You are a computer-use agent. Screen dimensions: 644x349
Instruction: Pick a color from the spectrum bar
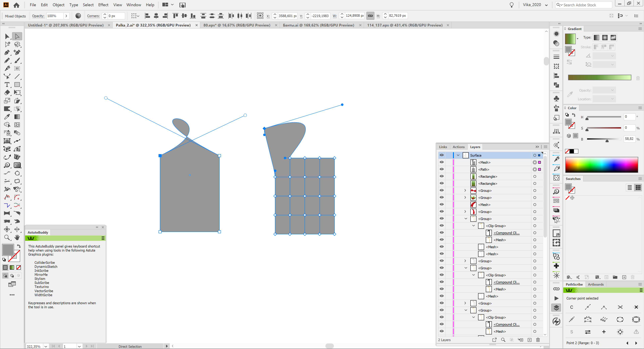[602, 165]
